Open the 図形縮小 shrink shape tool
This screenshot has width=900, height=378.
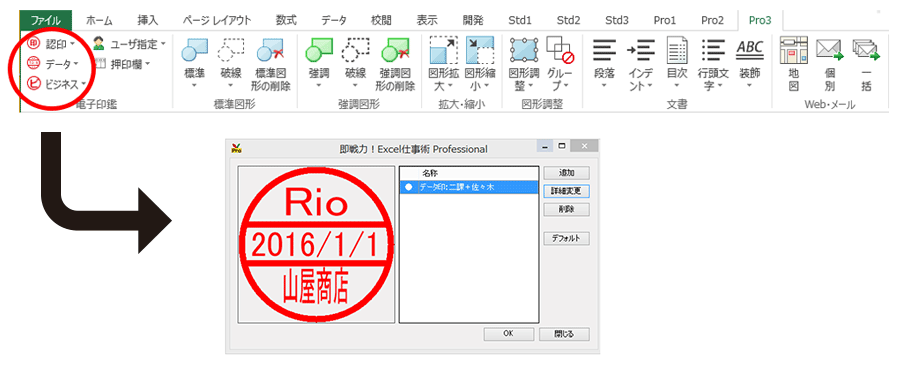click(480, 64)
